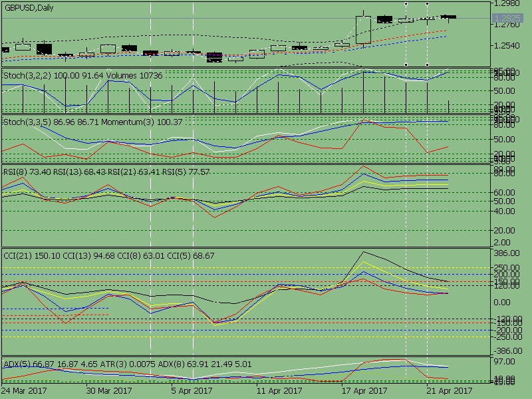Select the Stoch(3,2,2) Volumes indicator label
The height and width of the screenshot is (399, 532).
[x=83, y=75]
